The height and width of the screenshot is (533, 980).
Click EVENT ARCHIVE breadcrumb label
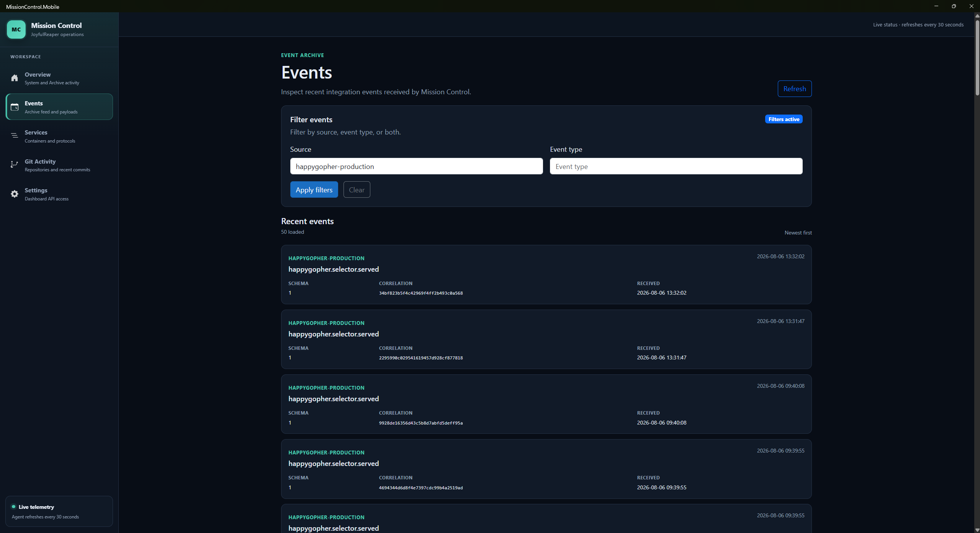point(302,55)
